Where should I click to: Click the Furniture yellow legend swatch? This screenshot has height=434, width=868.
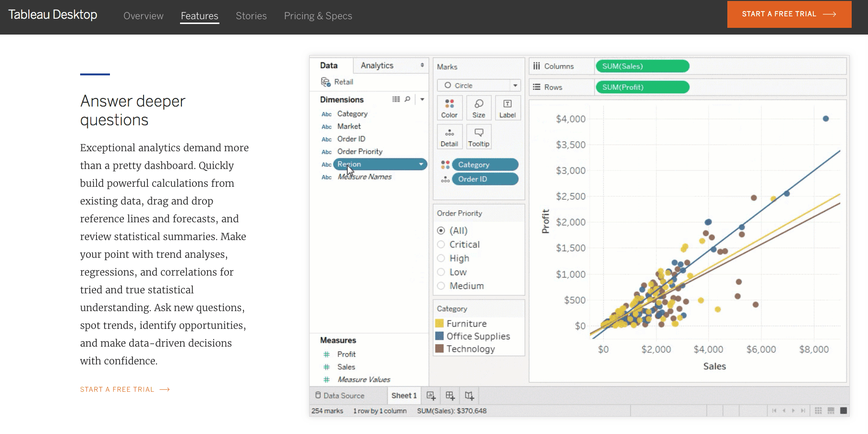coord(439,323)
